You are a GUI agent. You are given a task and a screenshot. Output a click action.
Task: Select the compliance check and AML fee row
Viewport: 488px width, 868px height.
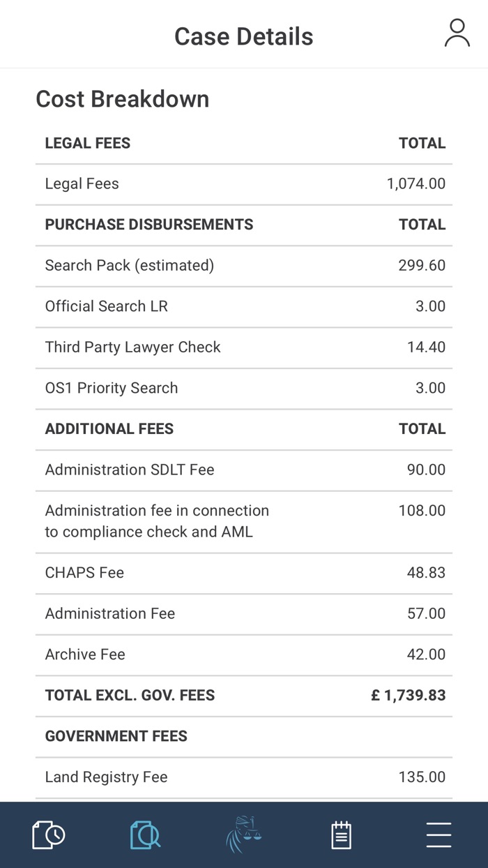(244, 521)
